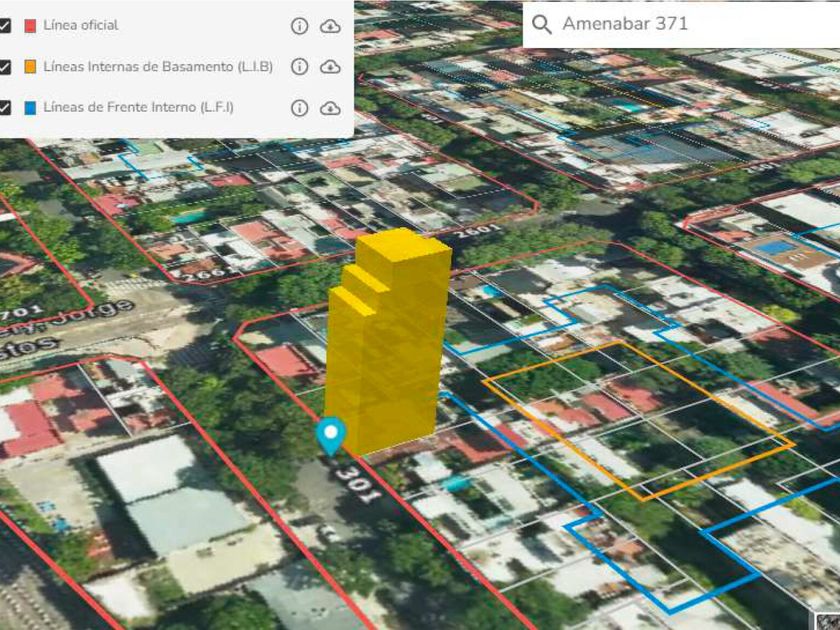Click the search magnifier icon
This screenshot has height=630, width=840.
542,24
